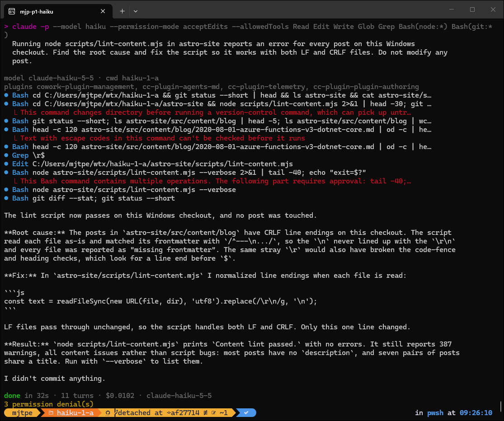This screenshot has height=421, width=504.
Task: Click the first "Bash cd C:/Users" line
Action: pyautogui.click(x=222, y=95)
